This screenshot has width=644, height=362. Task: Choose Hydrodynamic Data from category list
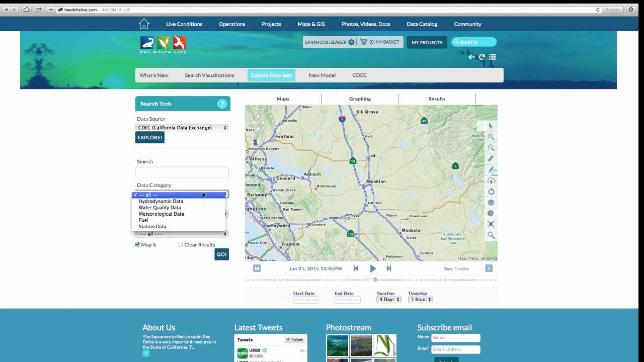click(179, 201)
